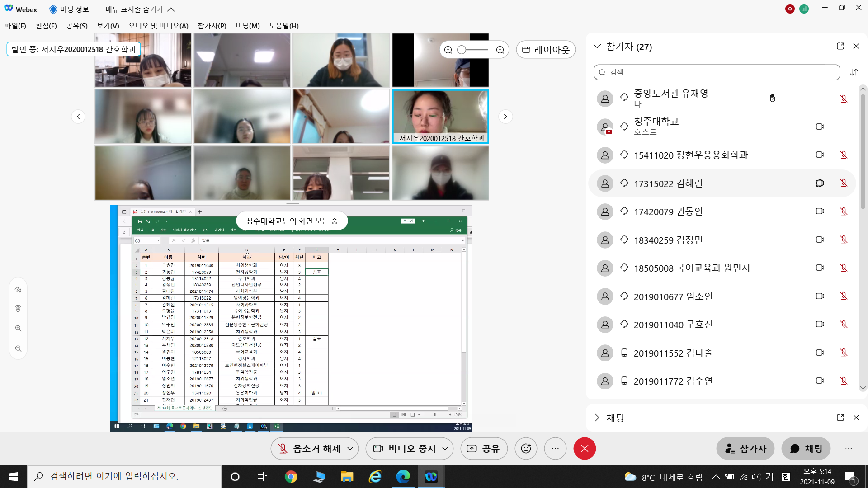Open the 편집(E) menu
The width and height of the screenshot is (868, 488).
point(46,26)
